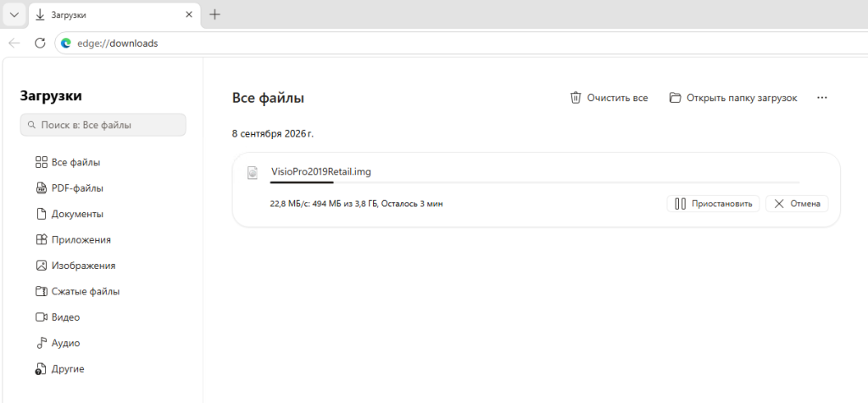Search in Поиск в: Все файлы field
This screenshot has height=403, width=868.
click(103, 126)
